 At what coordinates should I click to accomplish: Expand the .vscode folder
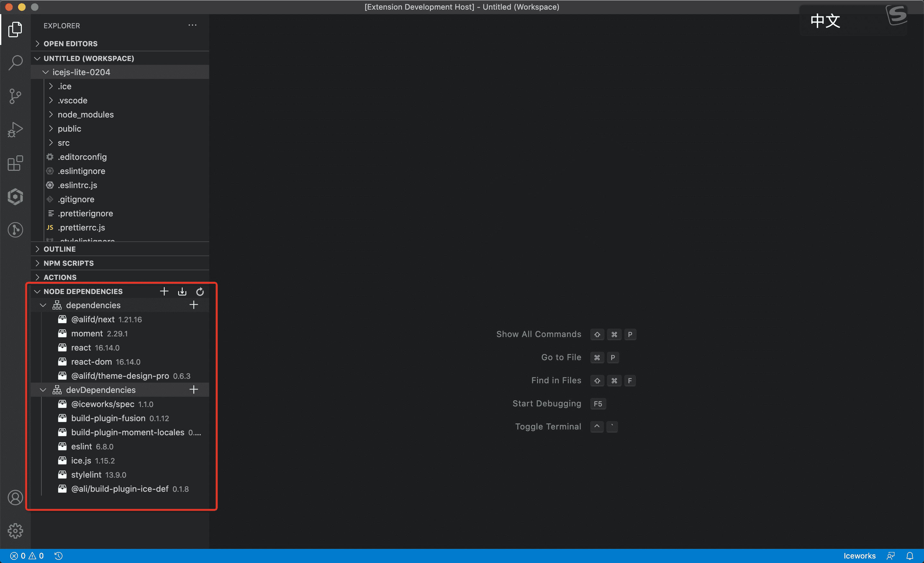tap(120, 100)
